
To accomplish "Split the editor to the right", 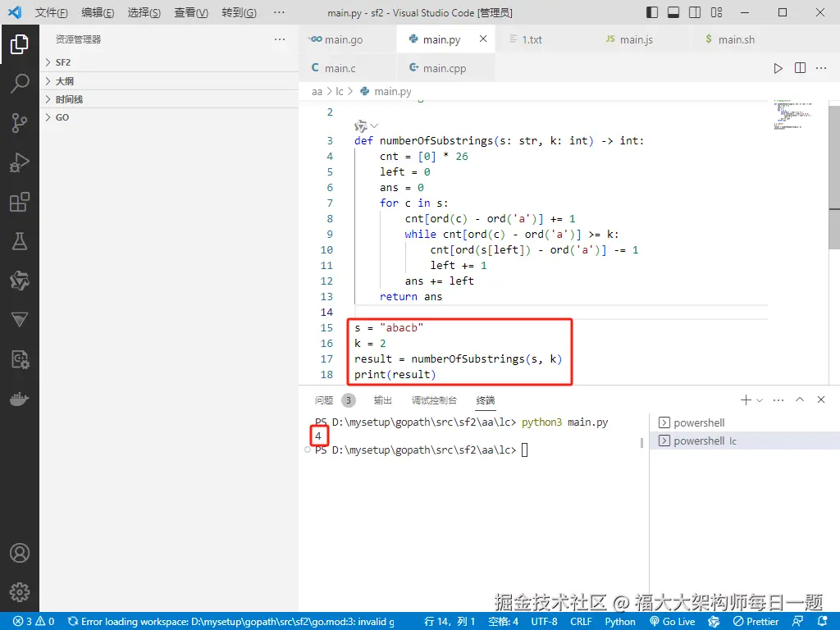I will click(800, 68).
